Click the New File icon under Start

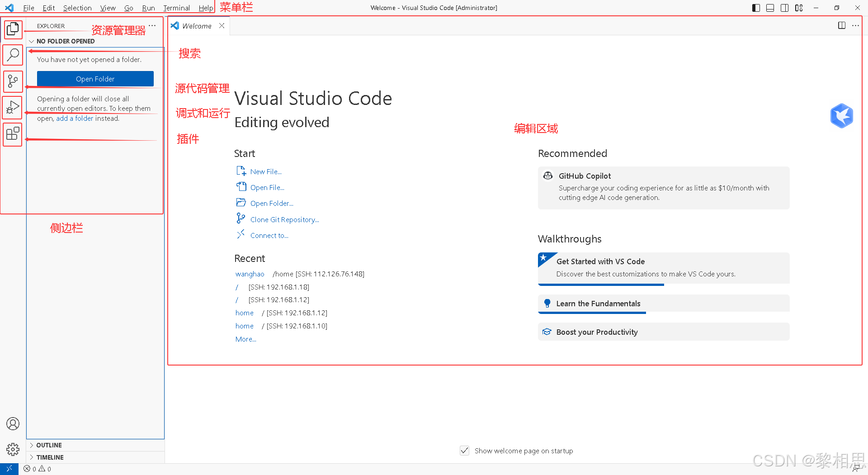(x=241, y=171)
